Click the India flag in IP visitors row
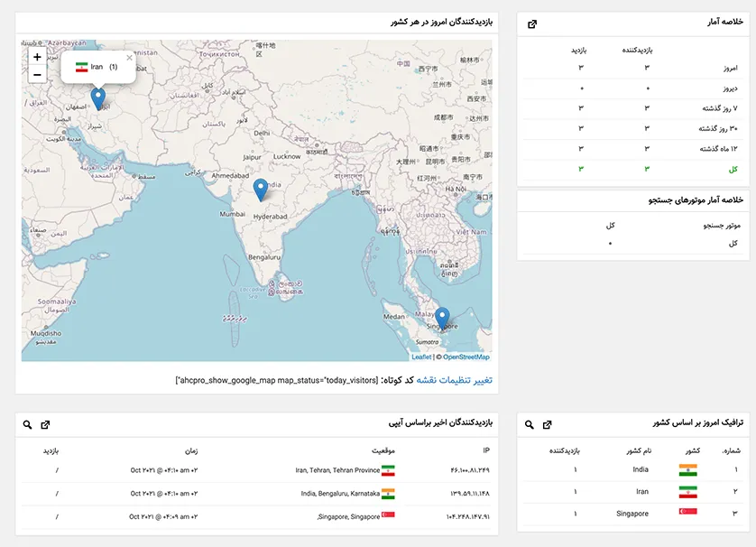The image size is (756, 547). 388,494
